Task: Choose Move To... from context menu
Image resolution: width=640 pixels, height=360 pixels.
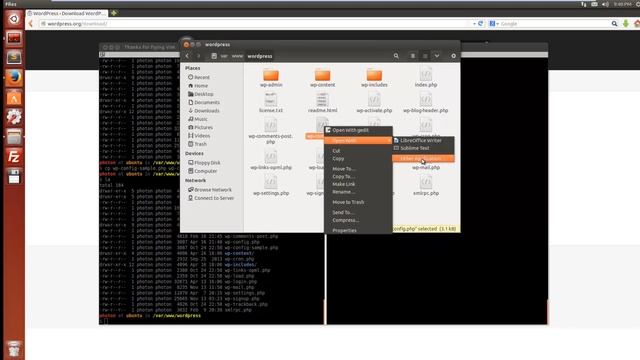Action: (358, 169)
